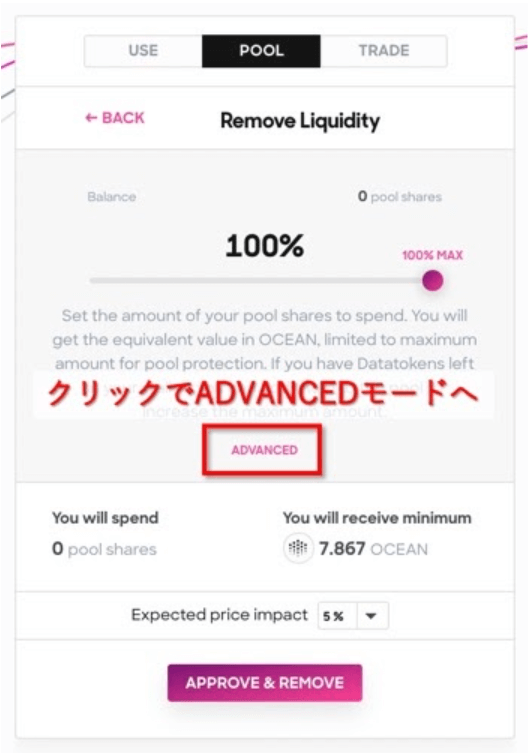This screenshot has height=753, width=530.
Task: Click APPROVE & REMOVE button
Action: pos(265,683)
